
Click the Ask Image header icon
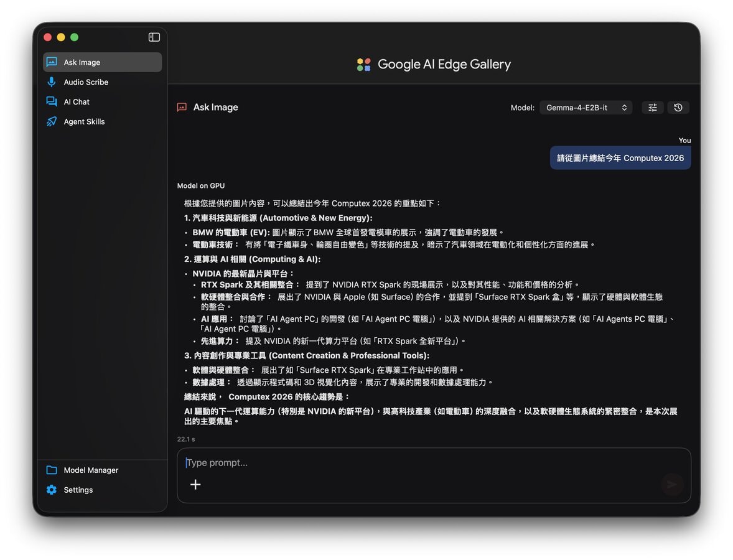point(182,108)
